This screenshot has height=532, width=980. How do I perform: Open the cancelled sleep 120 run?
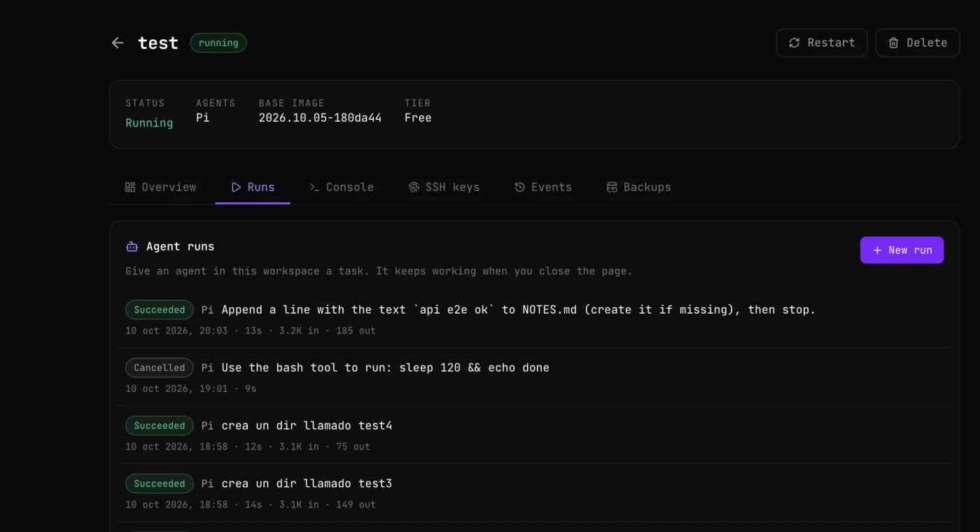[534, 377]
